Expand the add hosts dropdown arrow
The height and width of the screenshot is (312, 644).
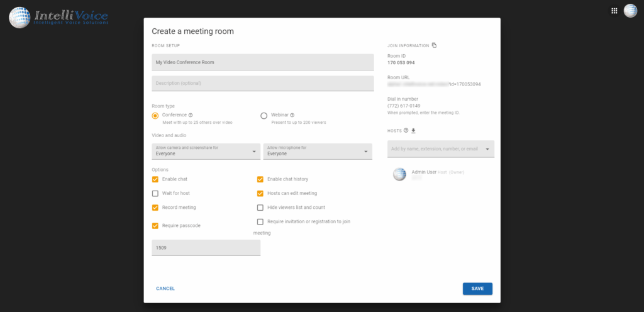(x=487, y=149)
